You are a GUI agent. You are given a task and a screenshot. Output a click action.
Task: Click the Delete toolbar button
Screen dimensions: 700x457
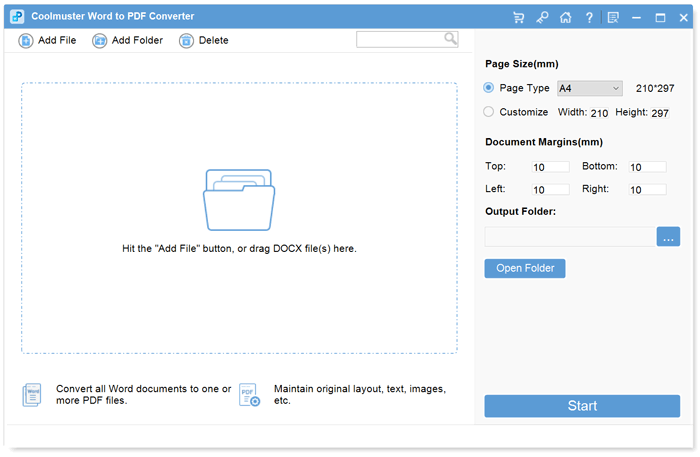click(x=204, y=41)
